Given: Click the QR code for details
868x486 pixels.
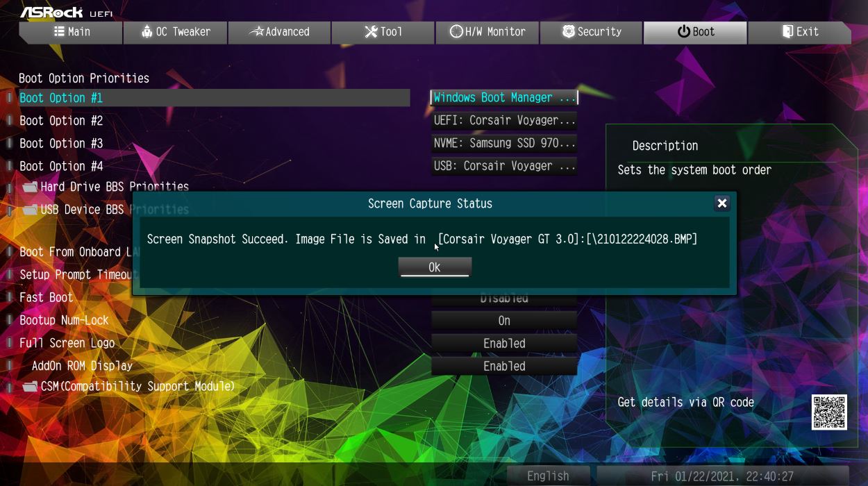Looking at the screenshot, I should 829,412.
